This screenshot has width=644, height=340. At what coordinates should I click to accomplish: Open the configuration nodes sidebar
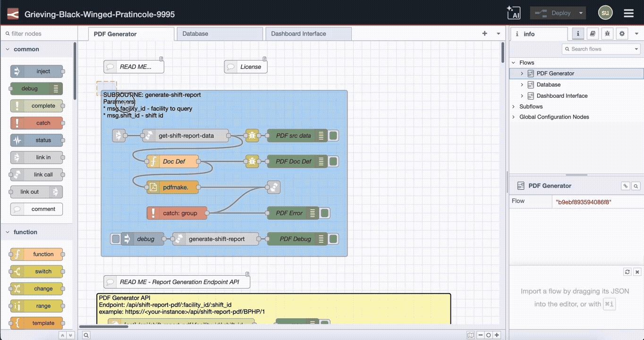pyautogui.click(x=621, y=34)
